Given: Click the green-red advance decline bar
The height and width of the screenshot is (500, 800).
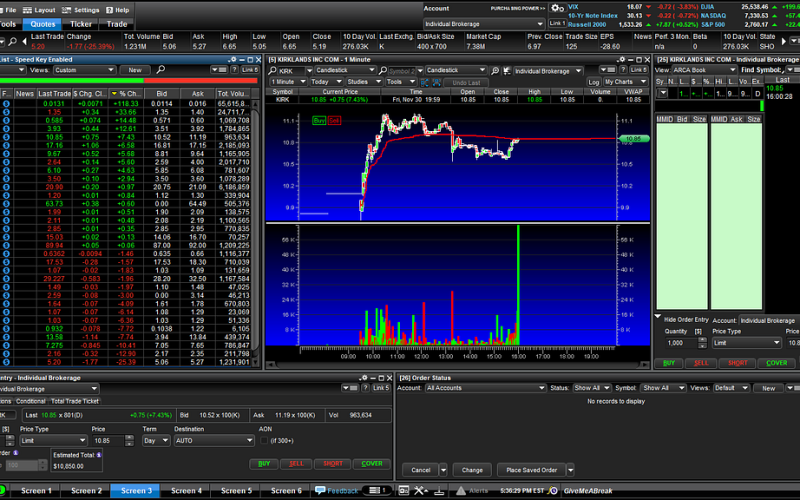Looking at the screenshot, I should click(x=128, y=81).
